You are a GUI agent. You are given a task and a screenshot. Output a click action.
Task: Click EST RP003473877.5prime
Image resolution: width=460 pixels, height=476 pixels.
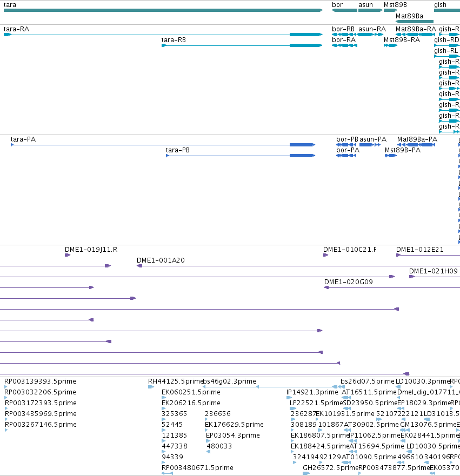pos(360,473)
